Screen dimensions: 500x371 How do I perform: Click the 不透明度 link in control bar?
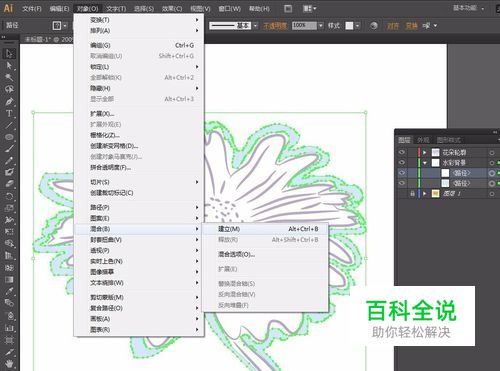(275, 26)
